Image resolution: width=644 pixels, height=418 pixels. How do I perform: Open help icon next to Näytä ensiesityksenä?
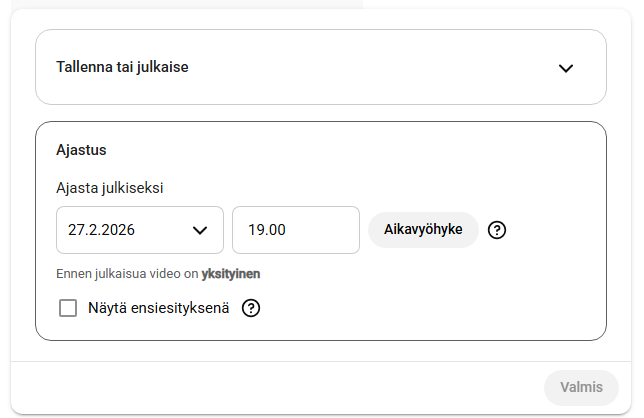(x=251, y=308)
